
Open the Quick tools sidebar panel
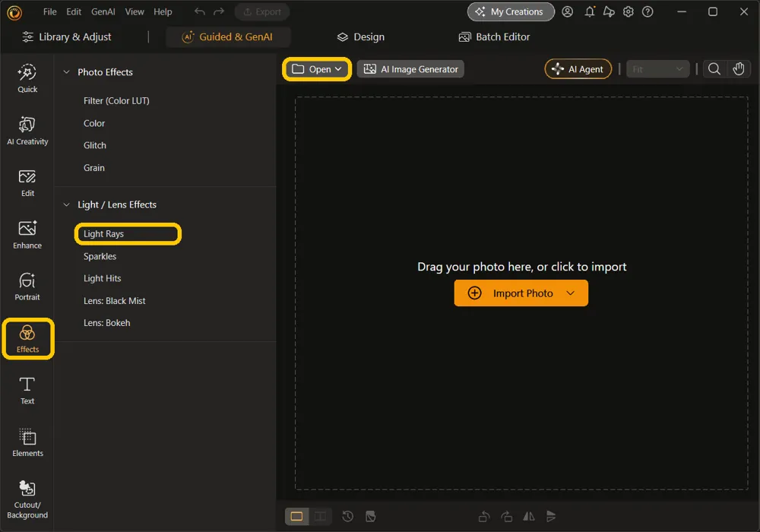click(27, 78)
